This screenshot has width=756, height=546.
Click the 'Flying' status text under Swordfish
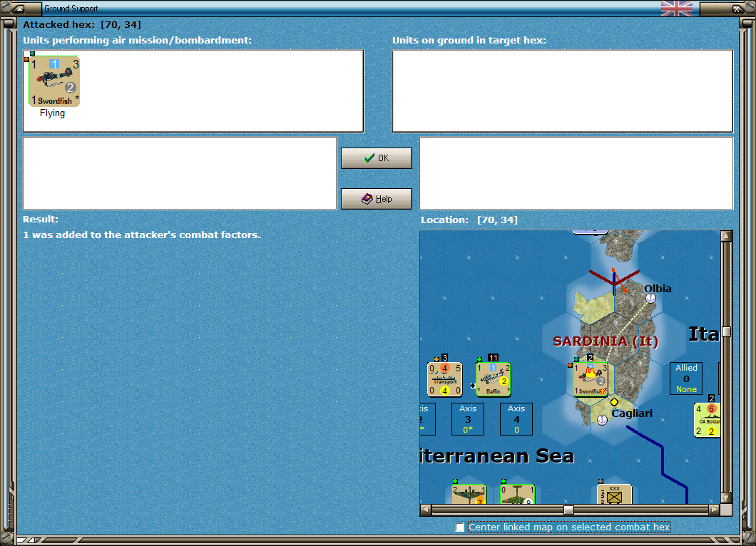52,113
